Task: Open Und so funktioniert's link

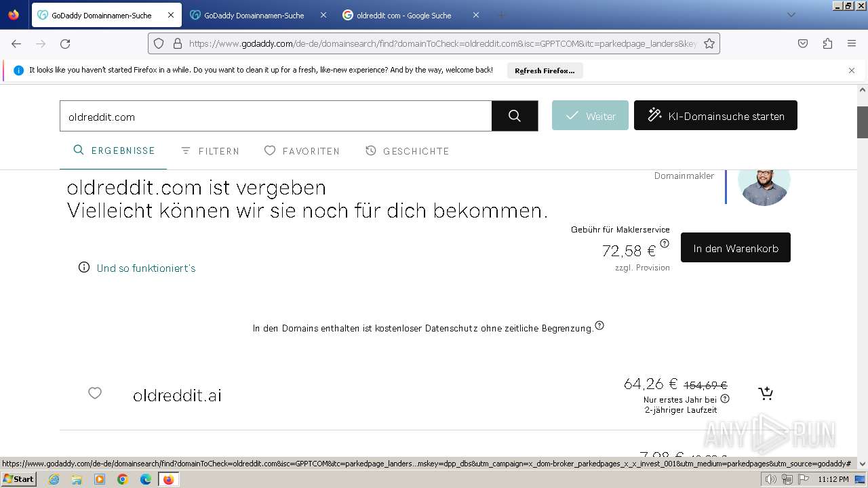Action: pyautogui.click(x=146, y=268)
